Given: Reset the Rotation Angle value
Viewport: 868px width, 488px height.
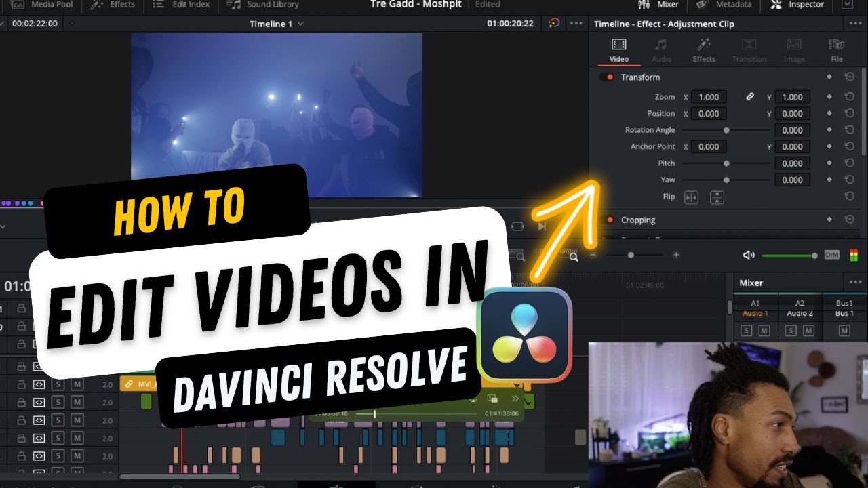Looking at the screenshot, I should 849,130.
